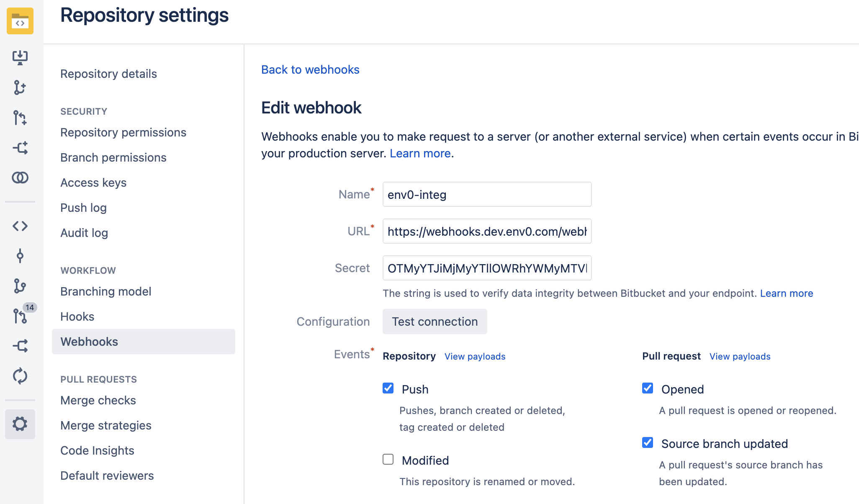
Task: Click the Back to webhooks link
Action: click(x=310, y=69)
